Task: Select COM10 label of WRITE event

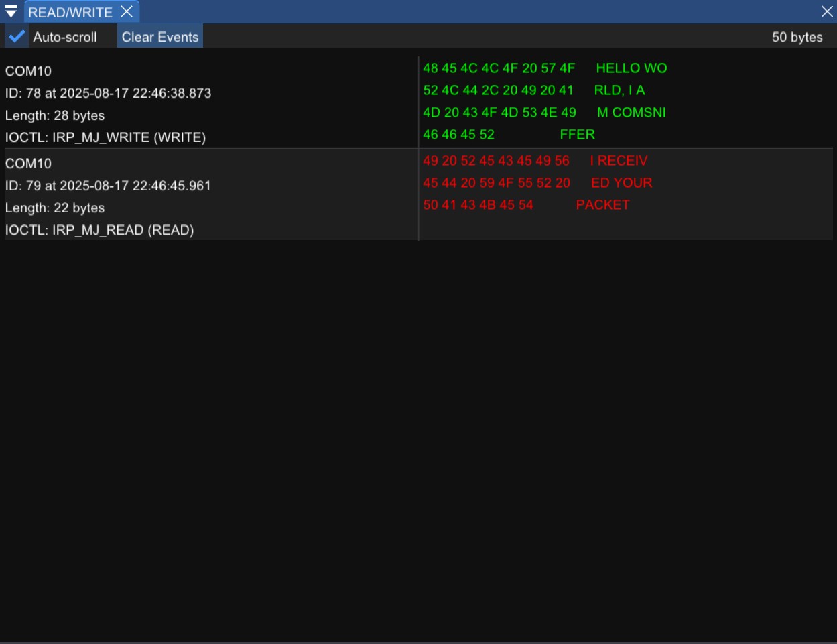Action: [x=28, y=71]
